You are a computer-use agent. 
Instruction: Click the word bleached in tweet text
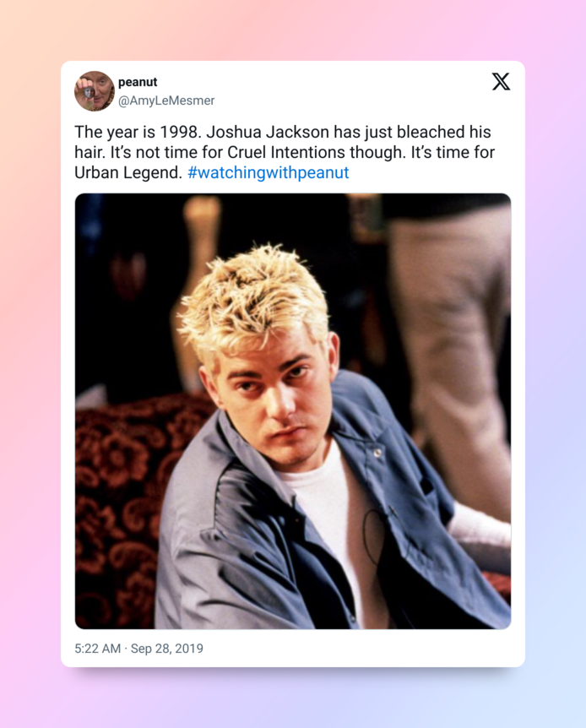[431, 132]
